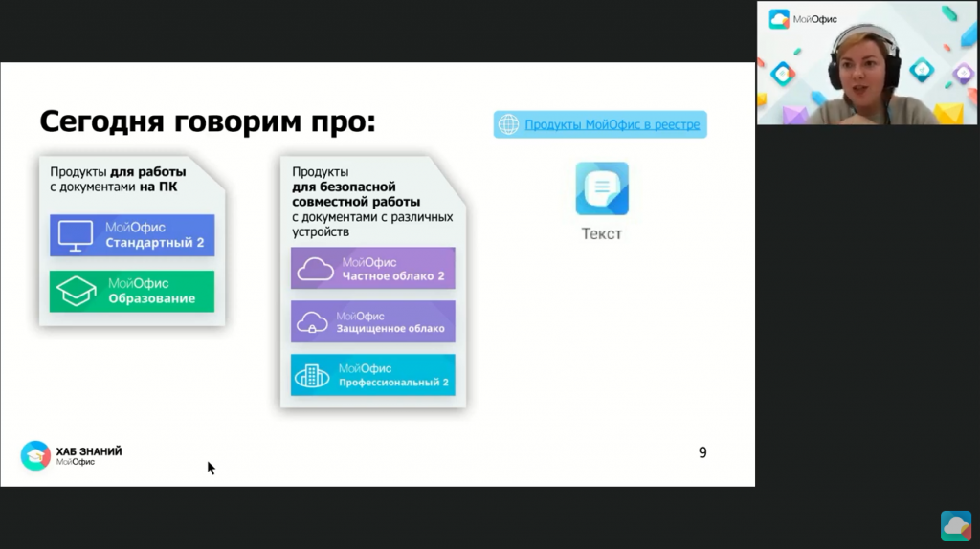This screenshot has width=980, height=549.
Task: Click the 'ХАБ ЗНАНИЙ' footer text
Action: tap(89, 451)
